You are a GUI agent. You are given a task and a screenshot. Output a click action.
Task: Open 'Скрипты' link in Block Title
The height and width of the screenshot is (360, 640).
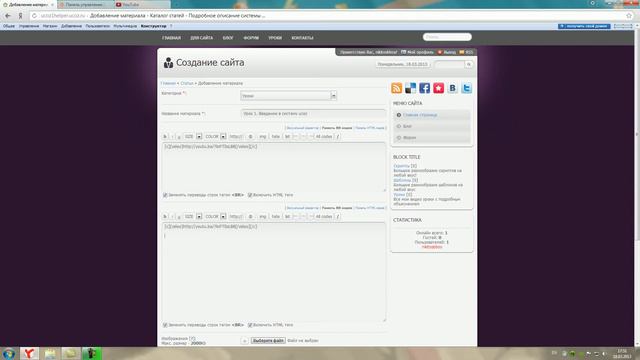pyautogui.click(x=401, y=166)
